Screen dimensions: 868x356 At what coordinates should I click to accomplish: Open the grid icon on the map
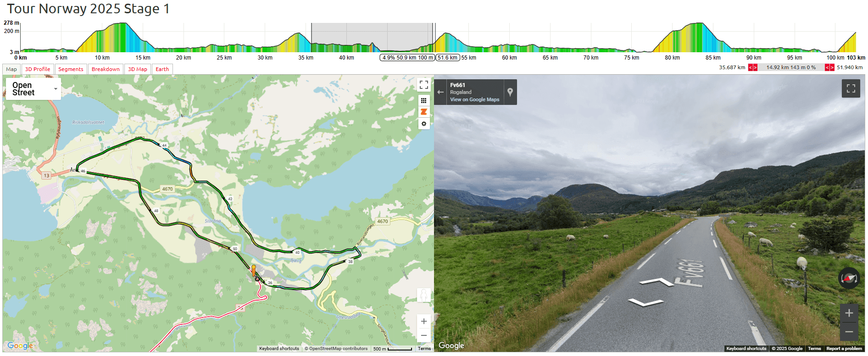coord(424,100)
